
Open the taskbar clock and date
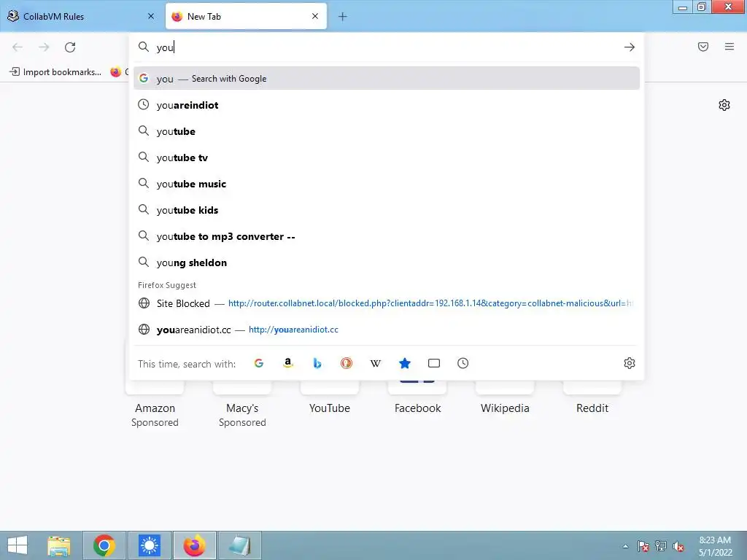click(x=715, y=546)
